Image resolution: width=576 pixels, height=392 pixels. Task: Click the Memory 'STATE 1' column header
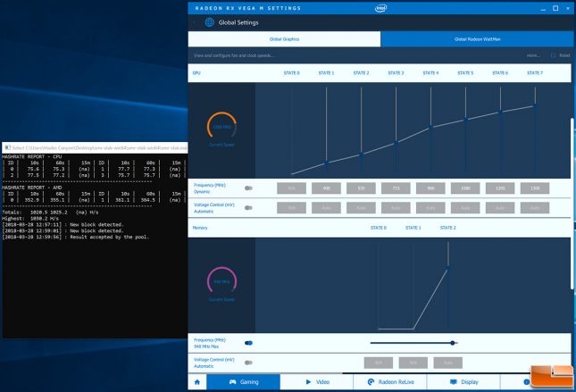[x=413, y=228]
